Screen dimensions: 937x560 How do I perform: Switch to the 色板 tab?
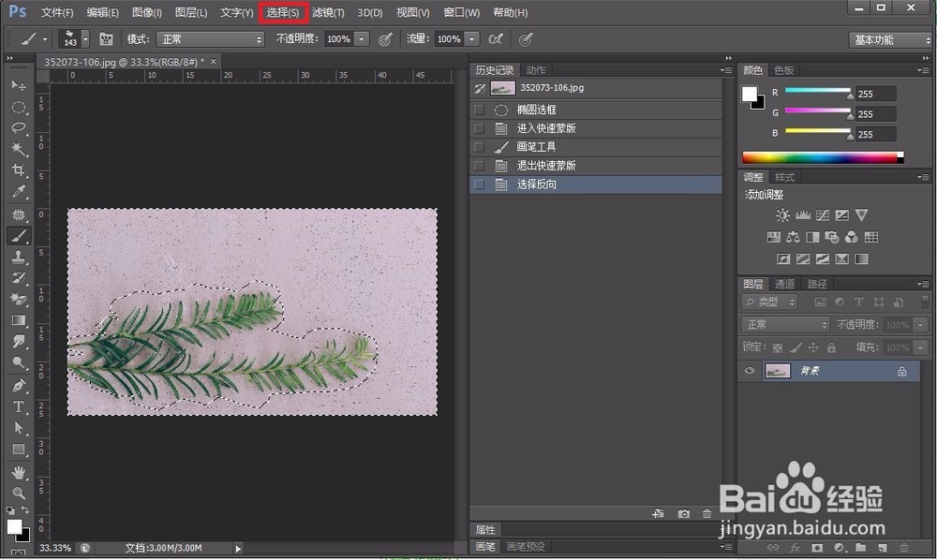(784, 70)
